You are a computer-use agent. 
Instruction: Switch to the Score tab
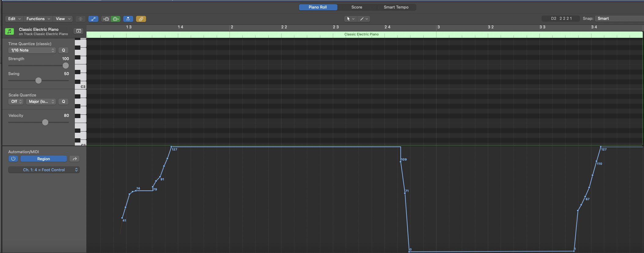(356, 7)
